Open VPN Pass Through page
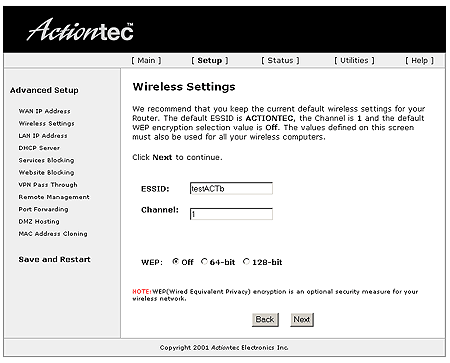This screenshot has height=363, width=450. point(48,185)
